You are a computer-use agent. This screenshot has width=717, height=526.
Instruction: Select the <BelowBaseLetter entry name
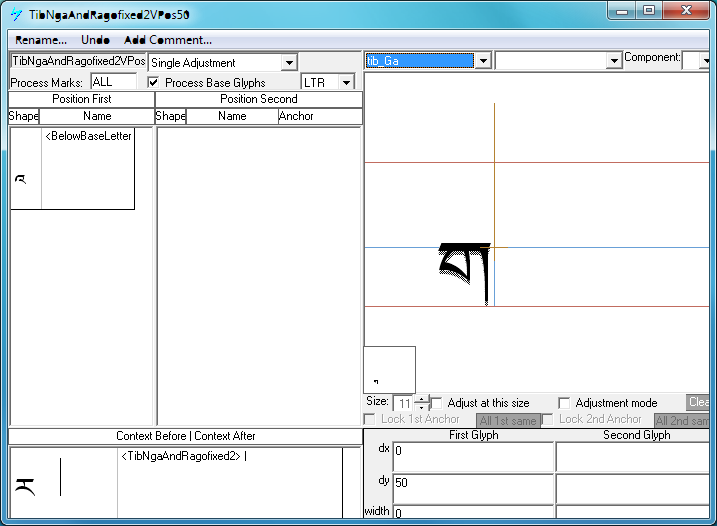(88, 136)
